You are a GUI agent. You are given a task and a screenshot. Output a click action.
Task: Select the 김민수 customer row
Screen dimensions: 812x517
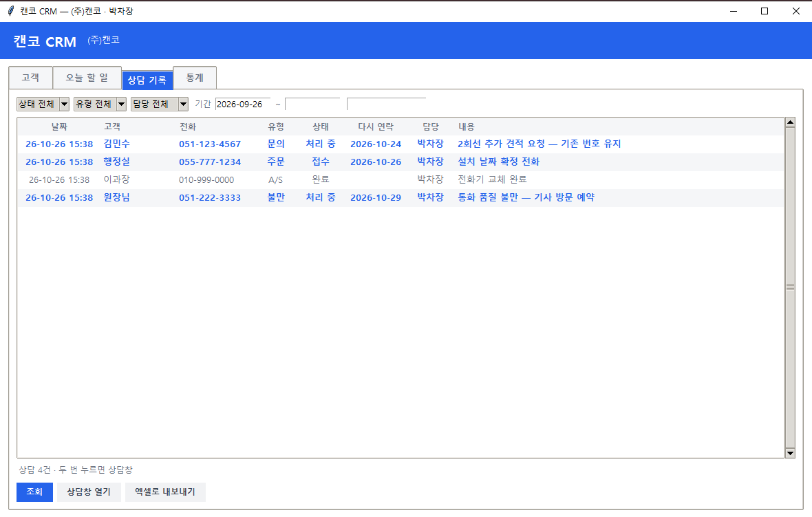[x=400, y=144]
